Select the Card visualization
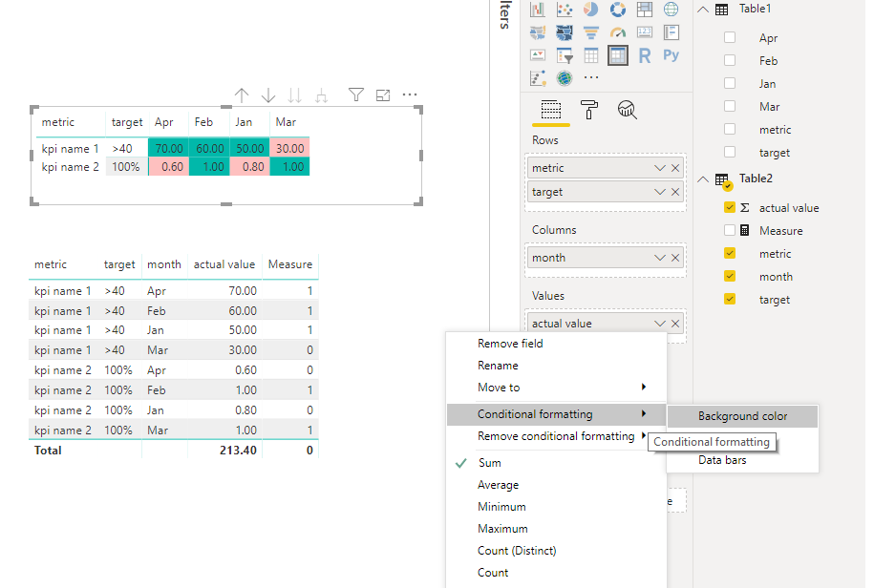874x588 pixels. click(x=645, y=32)
